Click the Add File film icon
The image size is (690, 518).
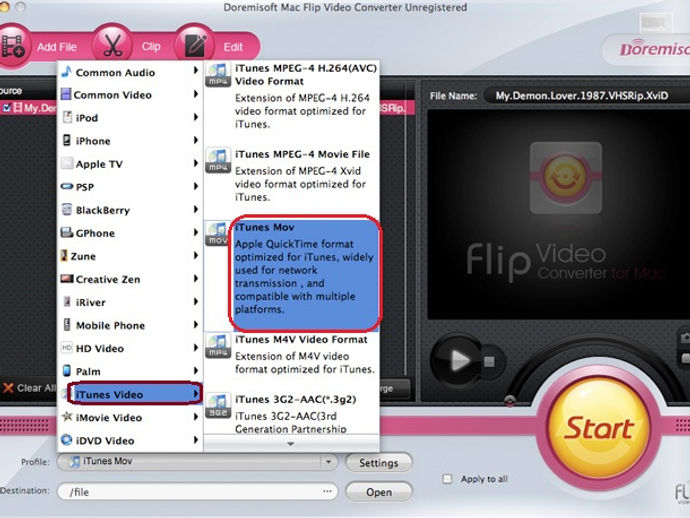click(12, 46)
